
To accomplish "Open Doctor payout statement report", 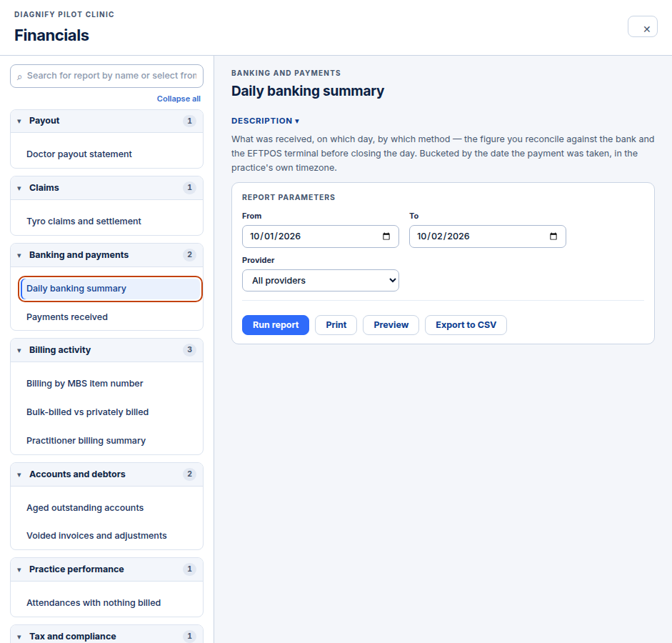I will coord(110,154).
